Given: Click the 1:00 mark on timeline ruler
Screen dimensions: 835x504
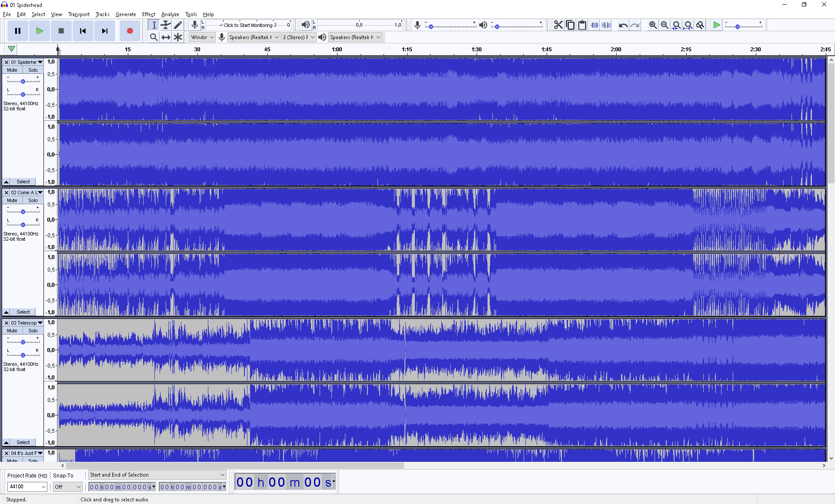Looking at the screenshot, I should (337, 50).
